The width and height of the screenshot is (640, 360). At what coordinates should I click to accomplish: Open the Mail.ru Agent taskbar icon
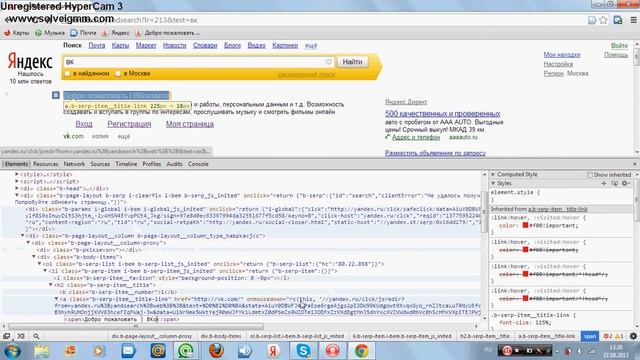tap(186, 351)
